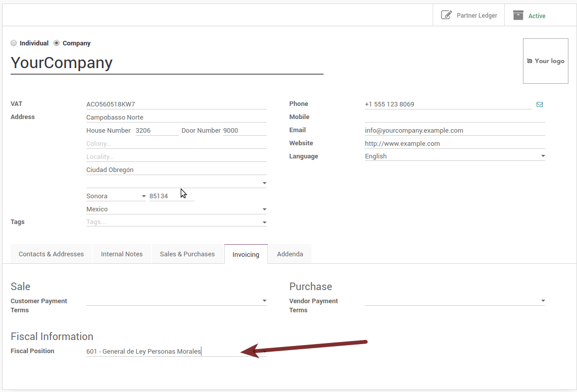Click the Website field
The width and height of the screenshot is (577, 392).
tap(454, 144)
